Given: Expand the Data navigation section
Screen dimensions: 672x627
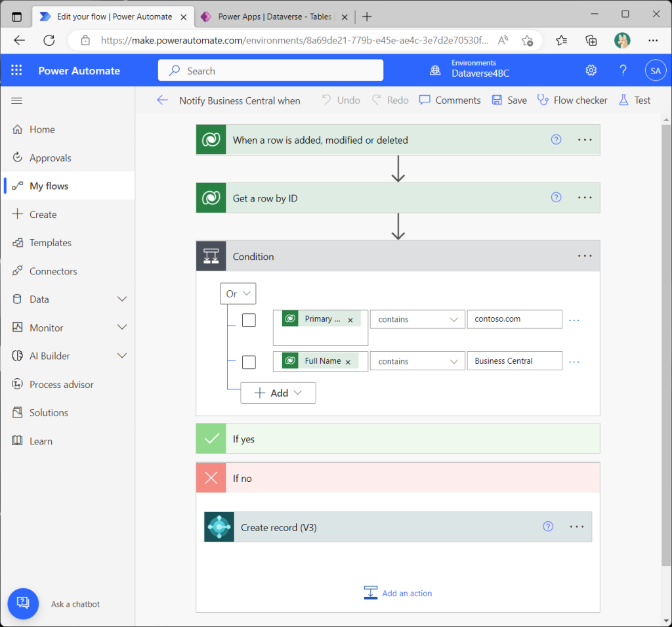Looking at the screenshot, I should 122,299.
